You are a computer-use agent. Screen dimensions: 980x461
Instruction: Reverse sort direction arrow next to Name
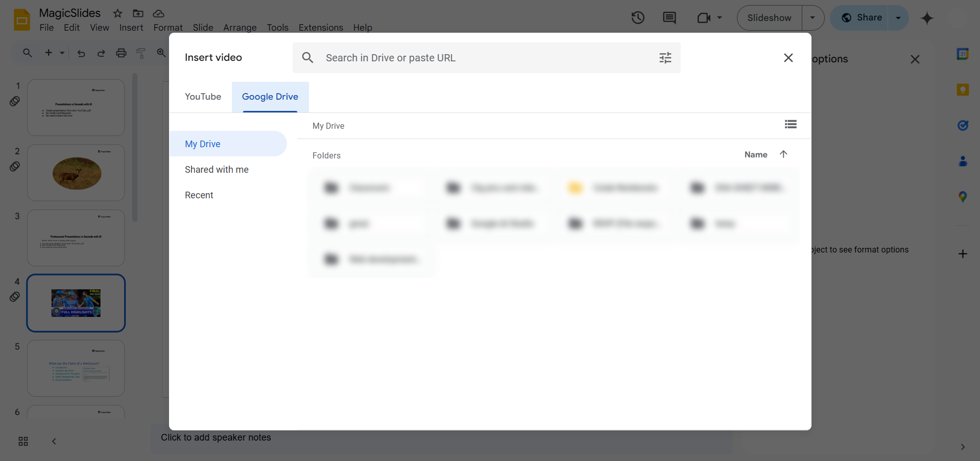783,154
